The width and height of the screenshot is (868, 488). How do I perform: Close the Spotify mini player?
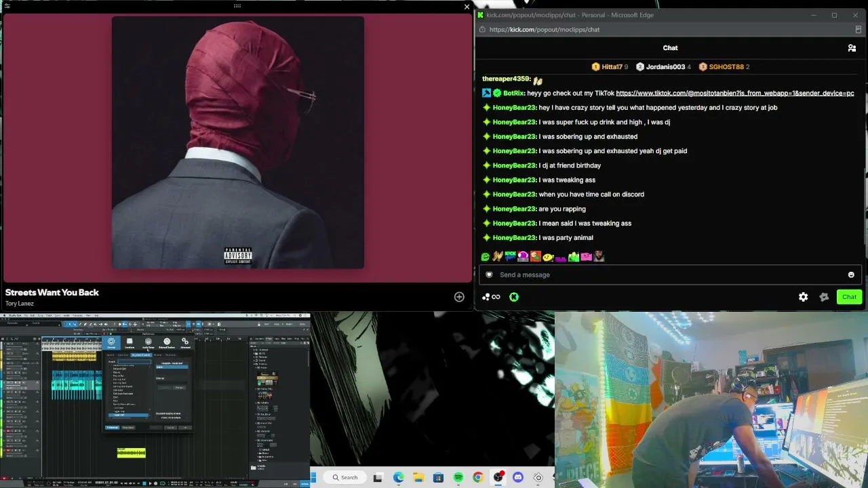click(x=467, y=7)
